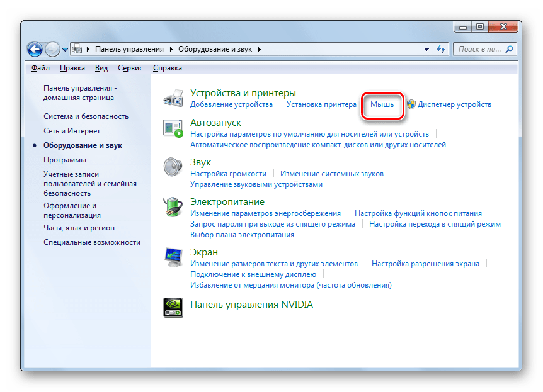This screenshot has width=543, height=392.
Task: Click the Sound speaker icon
Action: click(173, 168)
